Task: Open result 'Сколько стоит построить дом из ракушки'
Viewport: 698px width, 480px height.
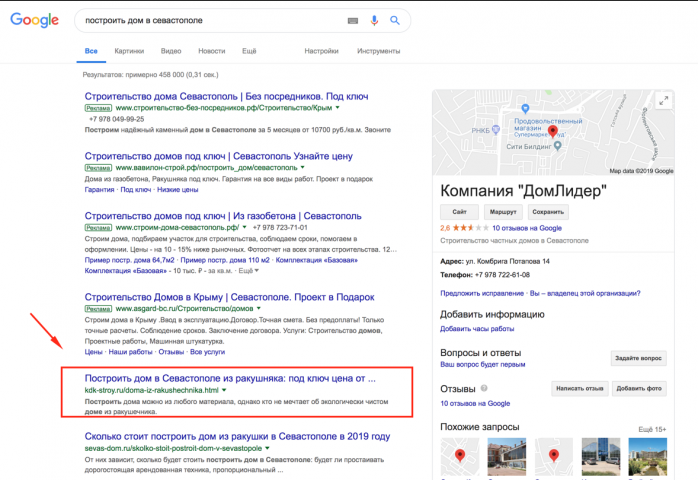Action: (237, 436)
